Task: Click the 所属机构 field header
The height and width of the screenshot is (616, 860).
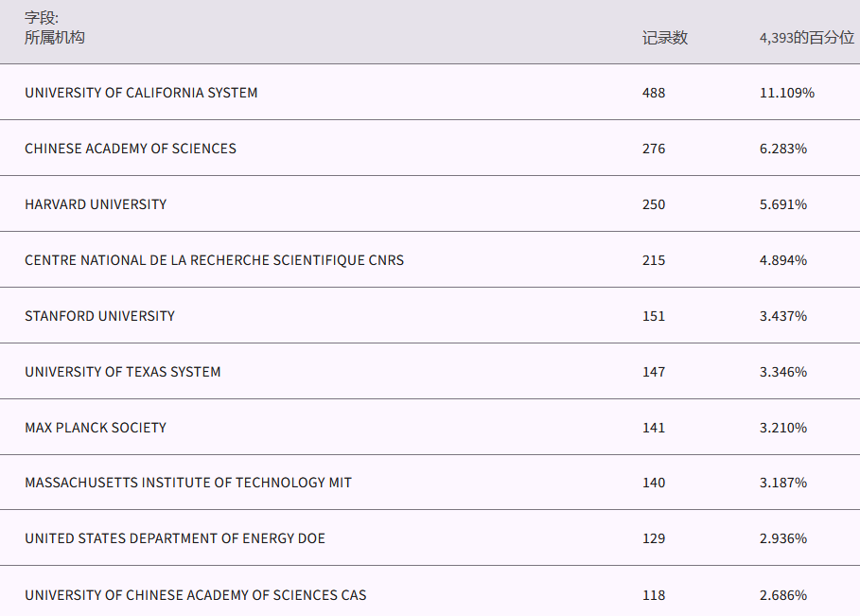Action: click(55, 37)
